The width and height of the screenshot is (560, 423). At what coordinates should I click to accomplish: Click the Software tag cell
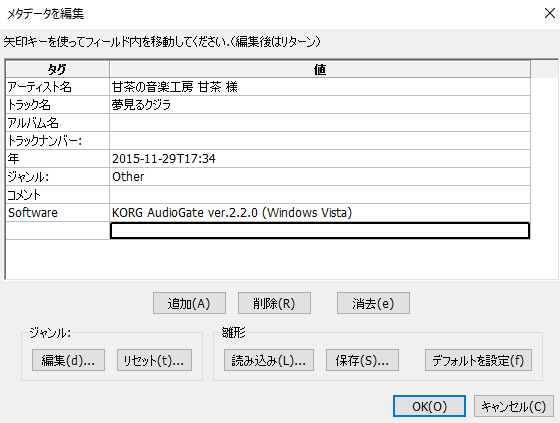point(58,213)
